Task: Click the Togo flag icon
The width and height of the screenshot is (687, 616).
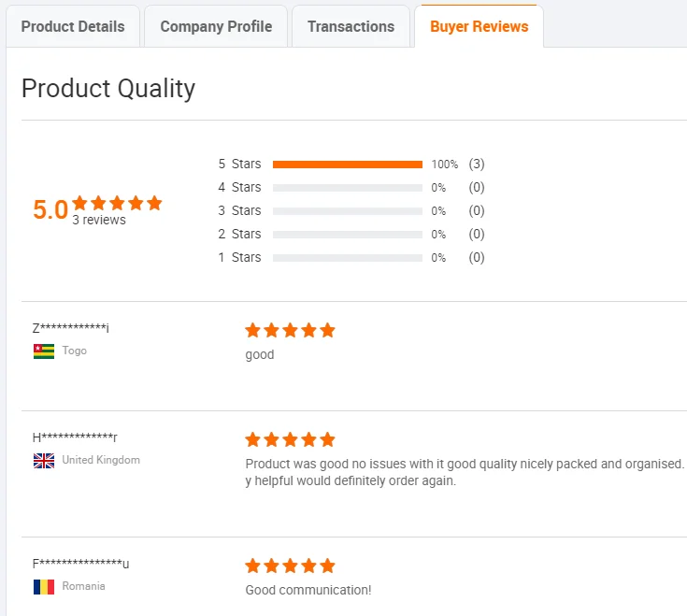Action: click(x=44, y=351)
